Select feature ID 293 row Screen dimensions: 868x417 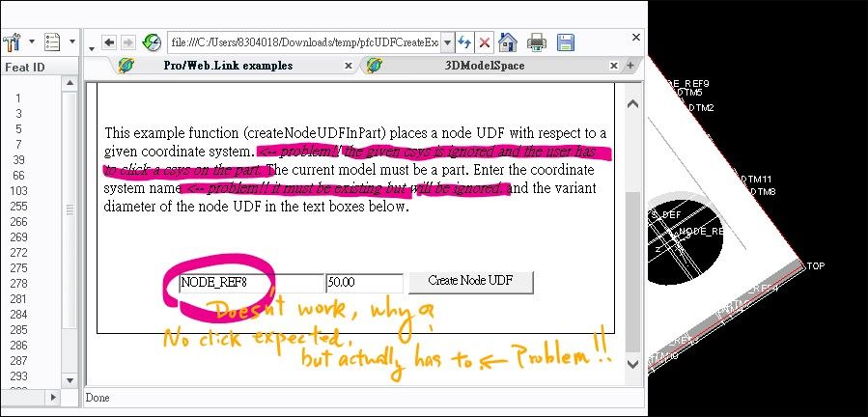pyautogui.click(x=18, y=376)
